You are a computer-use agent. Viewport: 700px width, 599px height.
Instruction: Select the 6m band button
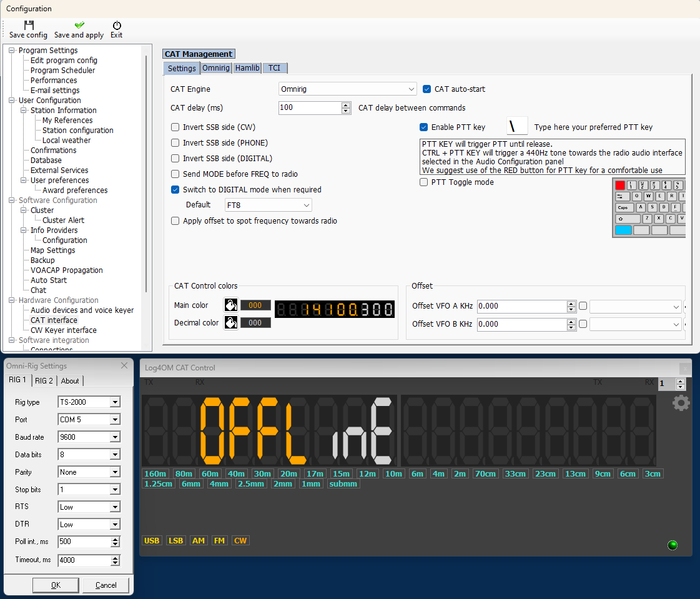(x=417, y=474)
